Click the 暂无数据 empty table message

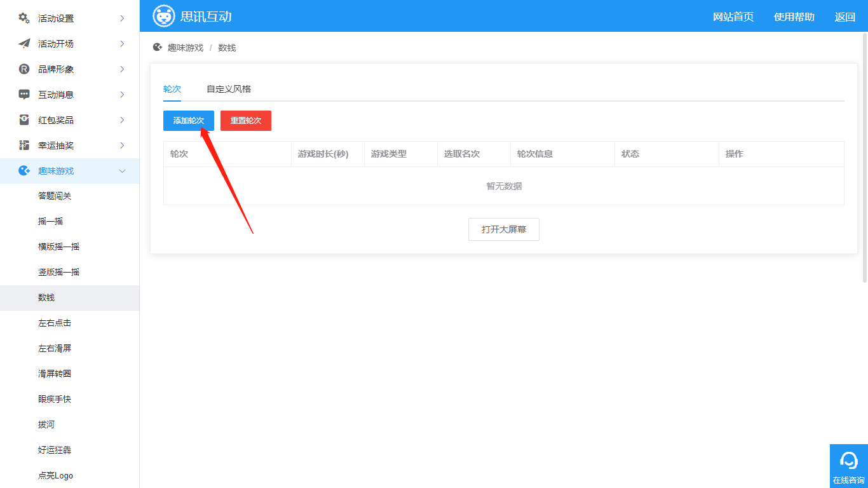[x=504, y=186]
